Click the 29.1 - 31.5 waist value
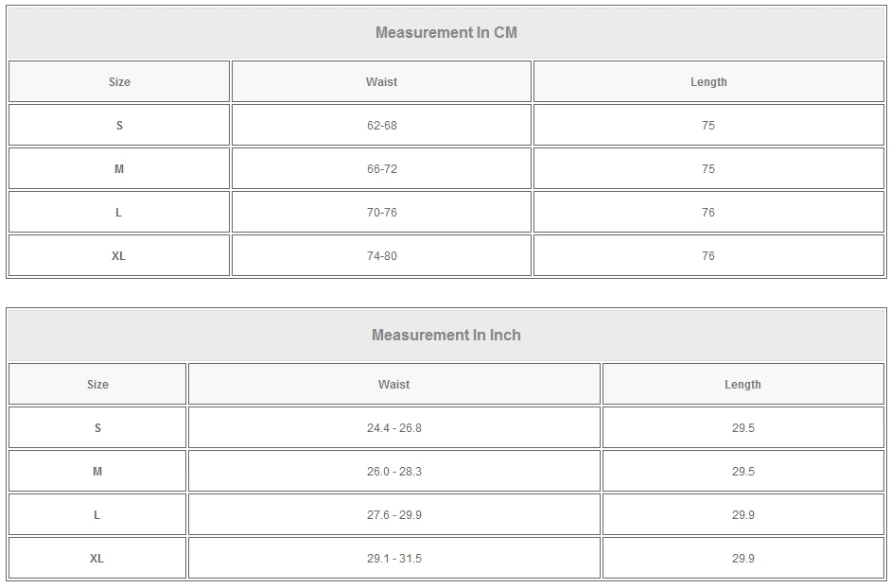891x588 pixels. pyautogui.click(x=393, y=559)
